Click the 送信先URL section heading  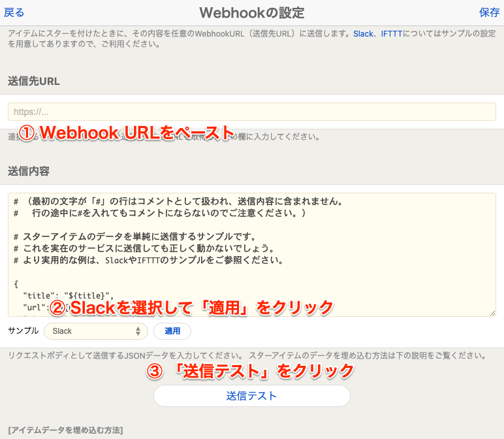(x=34, y=81)
